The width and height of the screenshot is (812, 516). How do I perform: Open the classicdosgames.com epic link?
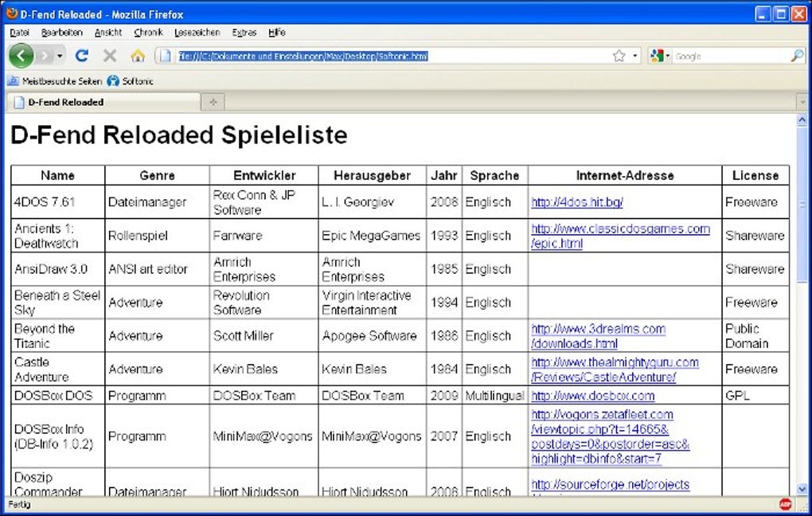[x=620, y=236]
